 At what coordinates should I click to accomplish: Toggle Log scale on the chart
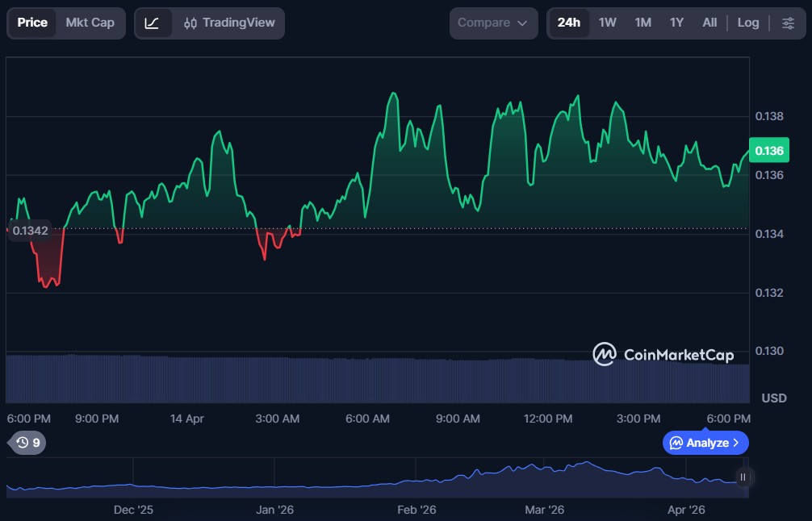[x=747, y=23]
